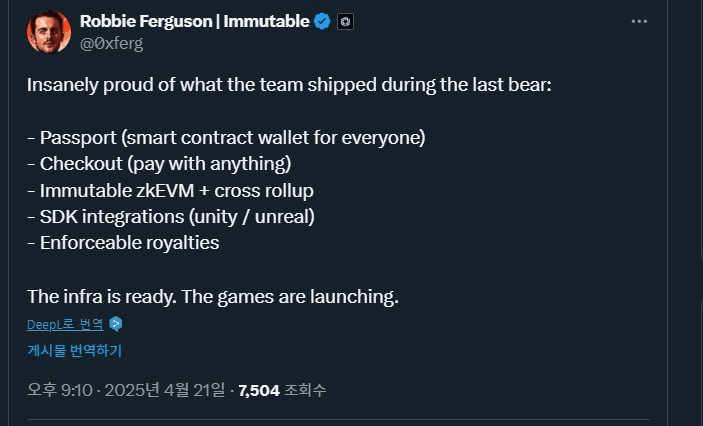Click the square affiliate badge beside the name

[345, 21]
